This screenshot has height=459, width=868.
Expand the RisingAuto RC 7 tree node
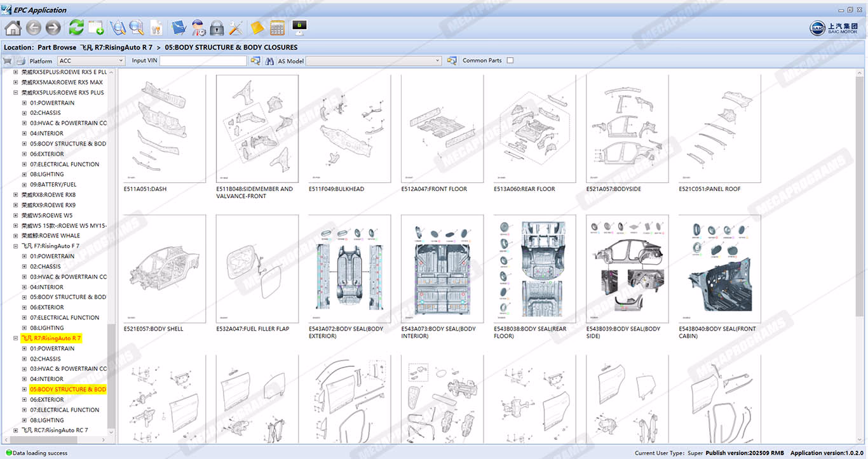(16, 430)
